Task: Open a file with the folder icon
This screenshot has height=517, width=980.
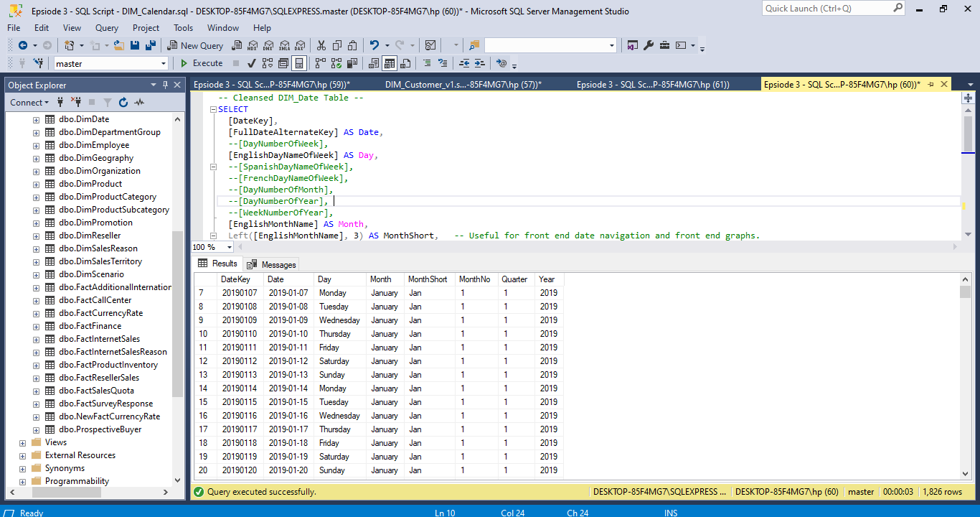Action: 119,45
